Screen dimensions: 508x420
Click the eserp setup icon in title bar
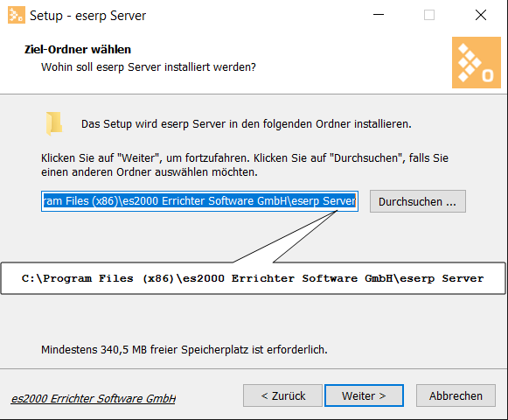[17, 15]
